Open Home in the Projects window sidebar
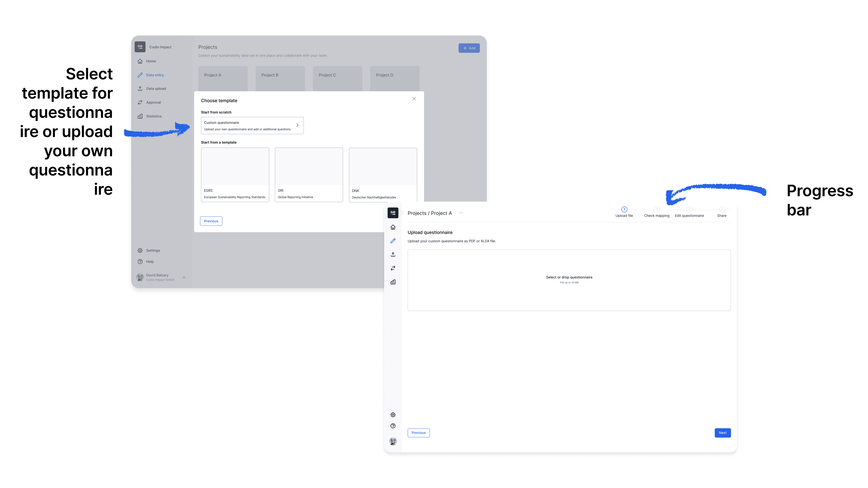 (147, 61)
